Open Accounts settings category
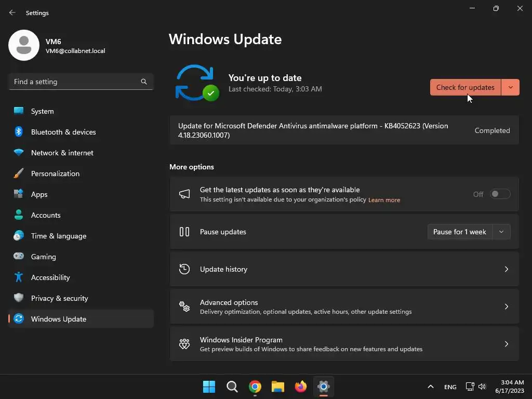This screenshot has height=399, width=532. [x=81, y=215]
